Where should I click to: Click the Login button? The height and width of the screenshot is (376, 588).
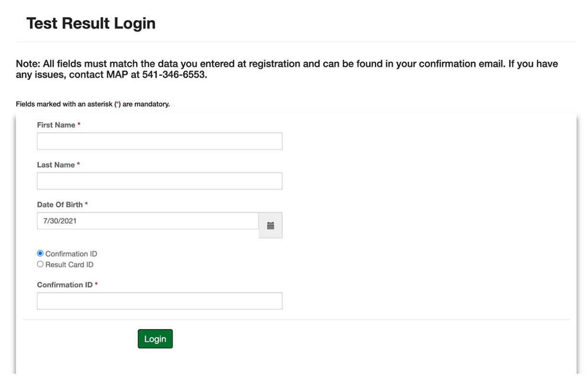155,338
